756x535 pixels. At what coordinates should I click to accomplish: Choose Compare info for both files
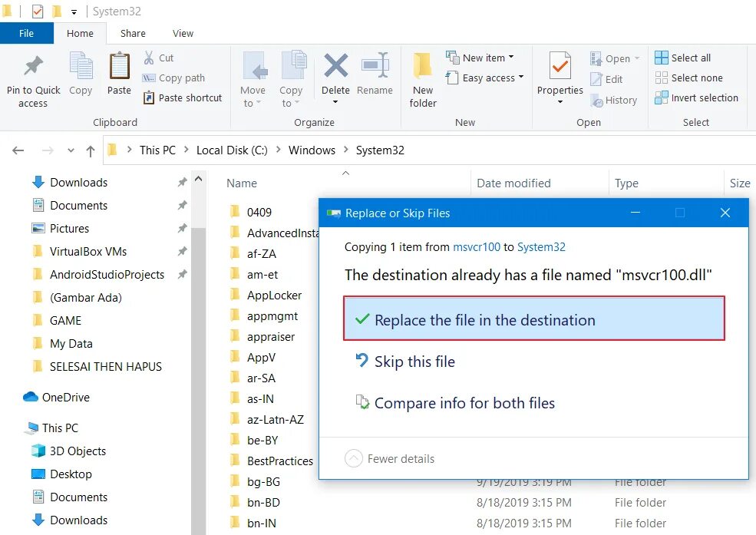point(455,403)
